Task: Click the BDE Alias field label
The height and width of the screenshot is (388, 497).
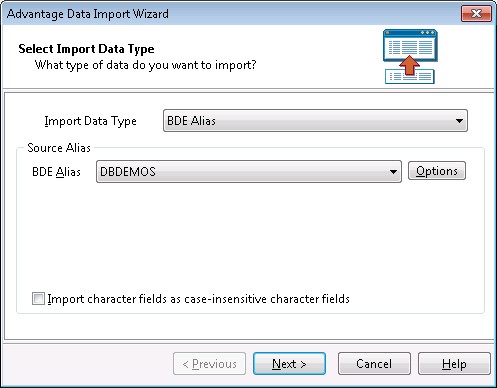Action: pyautogui.click(x=56, y=172)
